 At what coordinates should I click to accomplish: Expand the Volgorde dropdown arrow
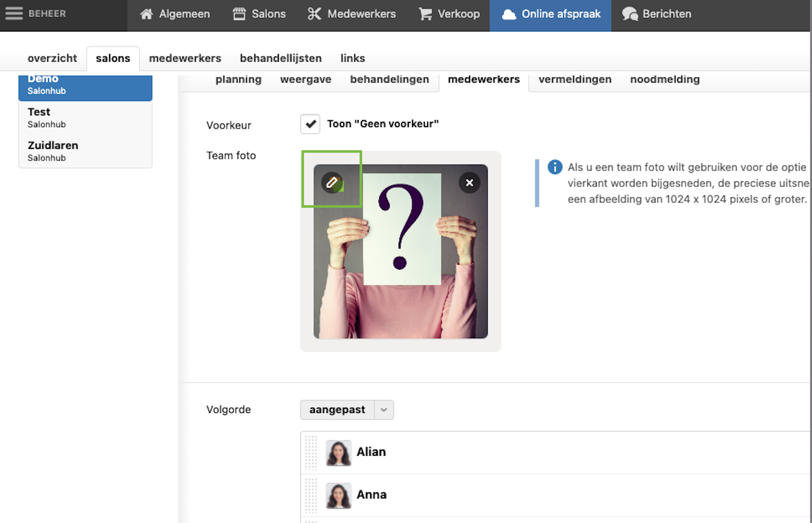[384, 410]
